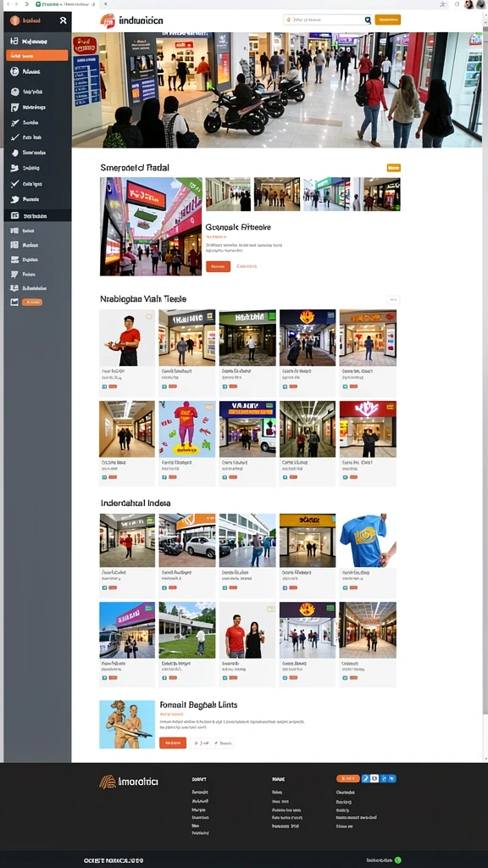The image size is (488, 868).
Task: Click the orange text link beside Gcanoalc button
Action: (247, 266)
